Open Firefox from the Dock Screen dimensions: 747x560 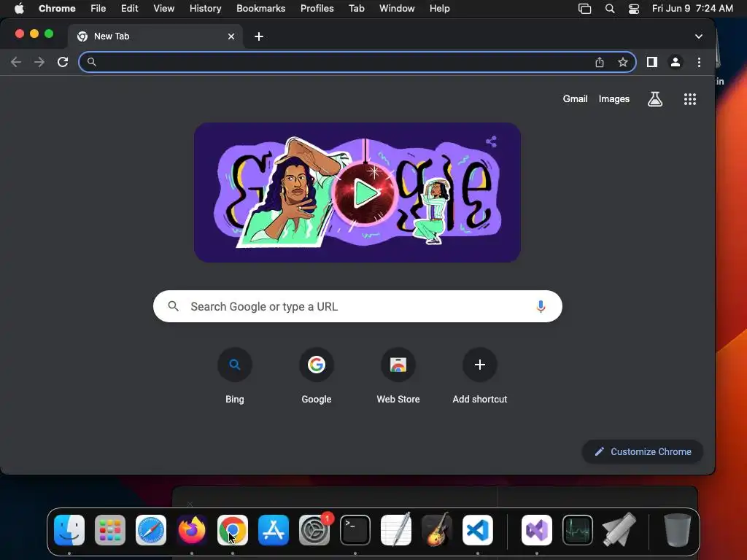[192, 529]
